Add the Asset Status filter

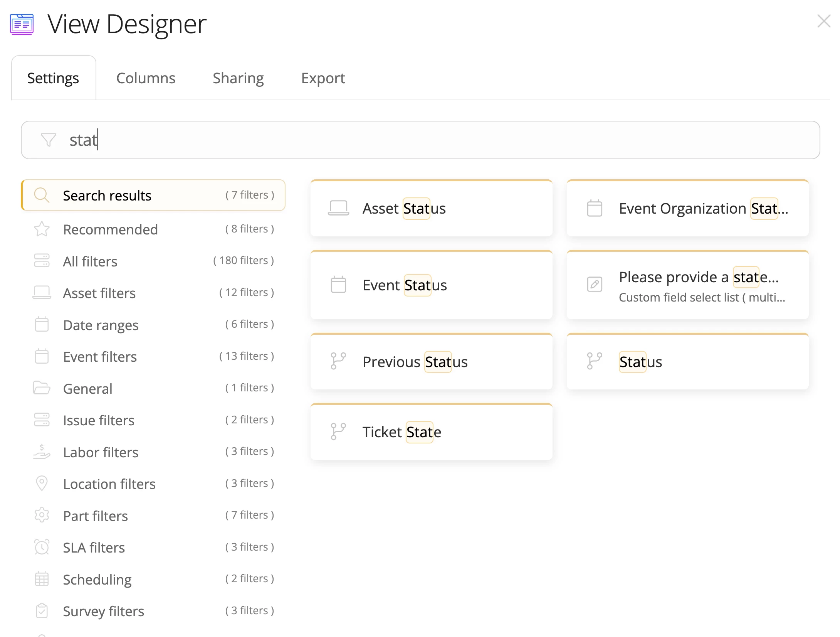(x=432, y=208)
